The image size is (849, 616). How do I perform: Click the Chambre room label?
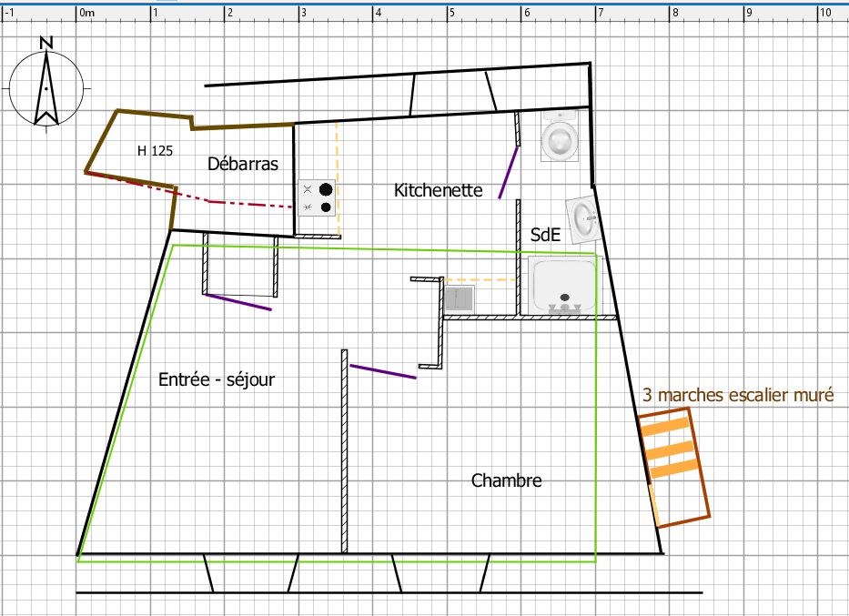(506, 480)
